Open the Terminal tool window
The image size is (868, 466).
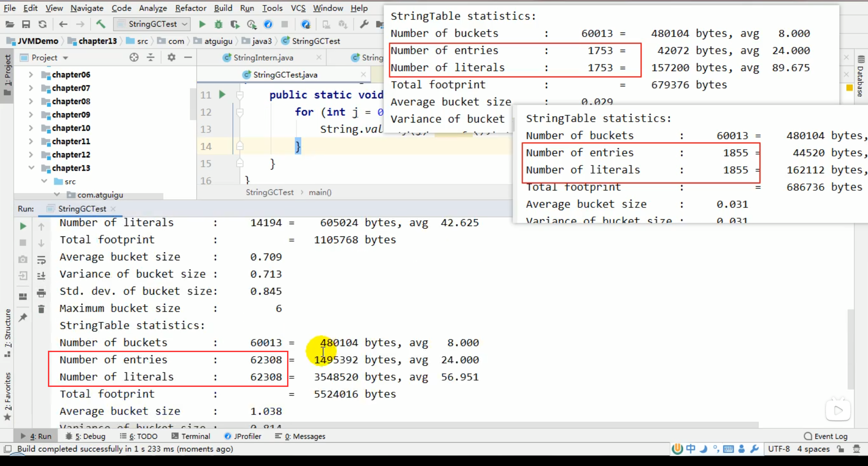191,436
